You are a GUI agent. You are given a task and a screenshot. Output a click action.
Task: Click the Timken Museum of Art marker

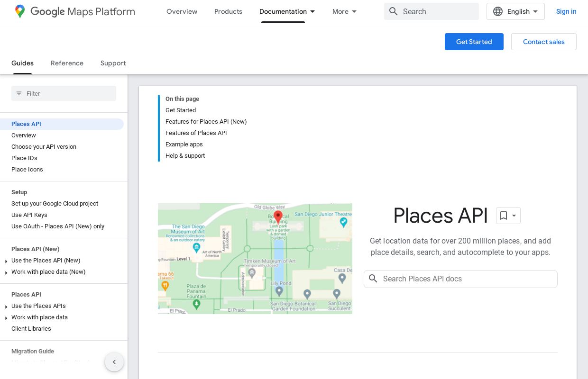pyautogui.click(x=252, y=273)
